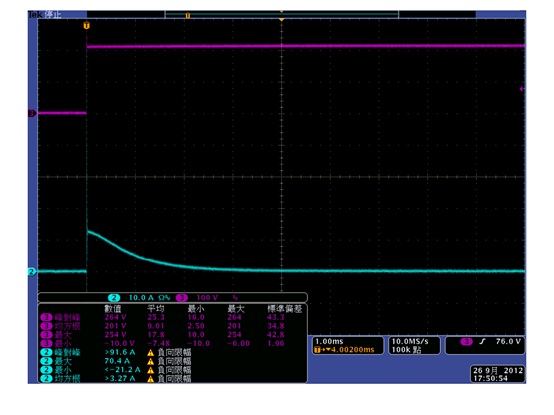Click the 10.0MS/s sample rate readout
This screenshot has width=554, height=415.
coord(410,341)
